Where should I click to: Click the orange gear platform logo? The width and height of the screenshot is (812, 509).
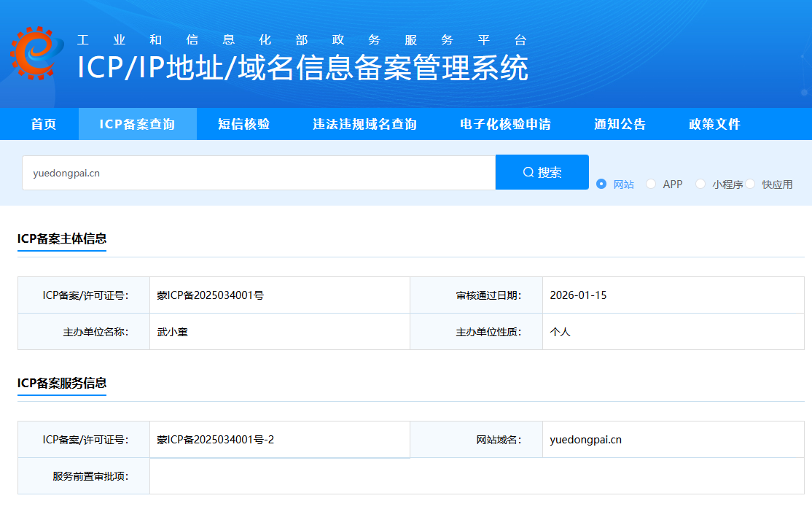tap(36, 53)
